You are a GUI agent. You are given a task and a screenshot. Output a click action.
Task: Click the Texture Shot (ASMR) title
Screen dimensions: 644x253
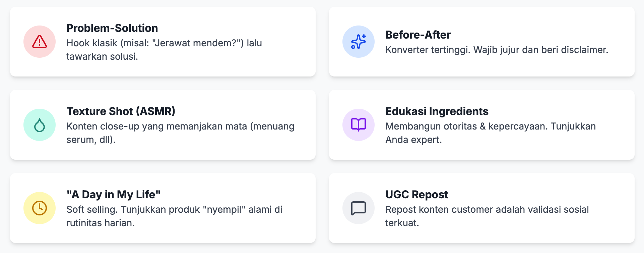pyautogui.click(x=121, y=111)
